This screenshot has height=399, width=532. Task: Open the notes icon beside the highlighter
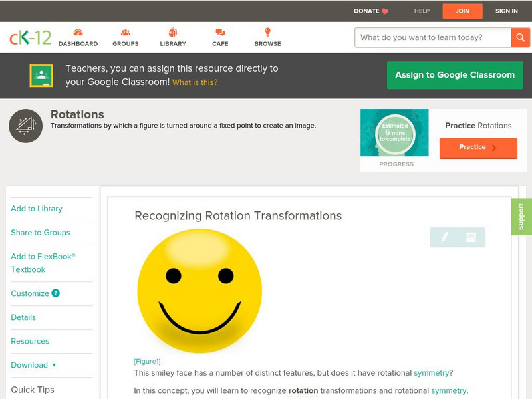click(471, 237)
